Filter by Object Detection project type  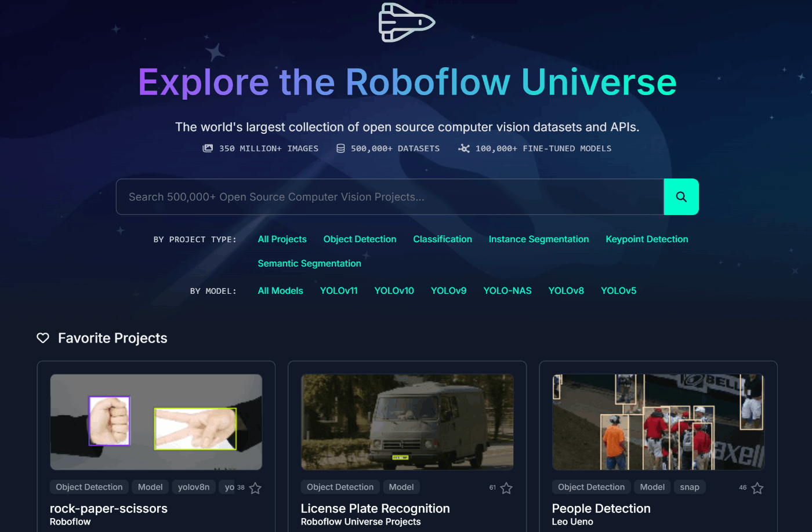pos(360,239)
